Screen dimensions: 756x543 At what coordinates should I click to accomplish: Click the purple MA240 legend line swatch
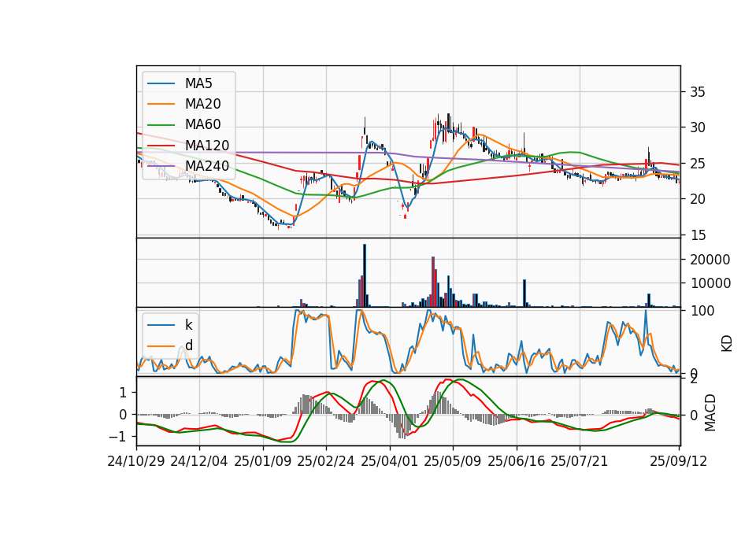(161, 166)
